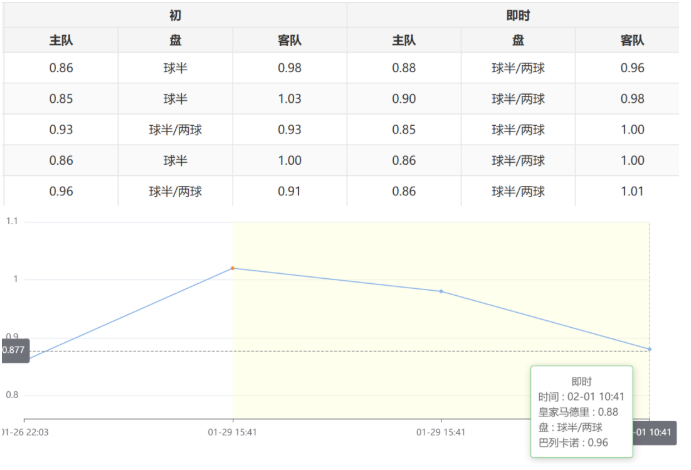Pick the 1.01 odds cell in last row

click(x=632, y=191)
